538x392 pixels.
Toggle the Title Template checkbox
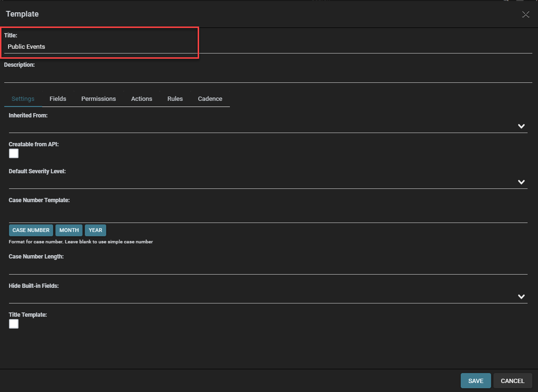pyautogui.click(x=14, y=324)
